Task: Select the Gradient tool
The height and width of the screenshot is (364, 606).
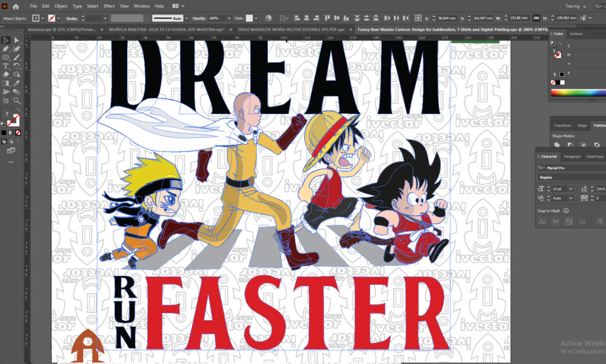Action: click(5, 83)
